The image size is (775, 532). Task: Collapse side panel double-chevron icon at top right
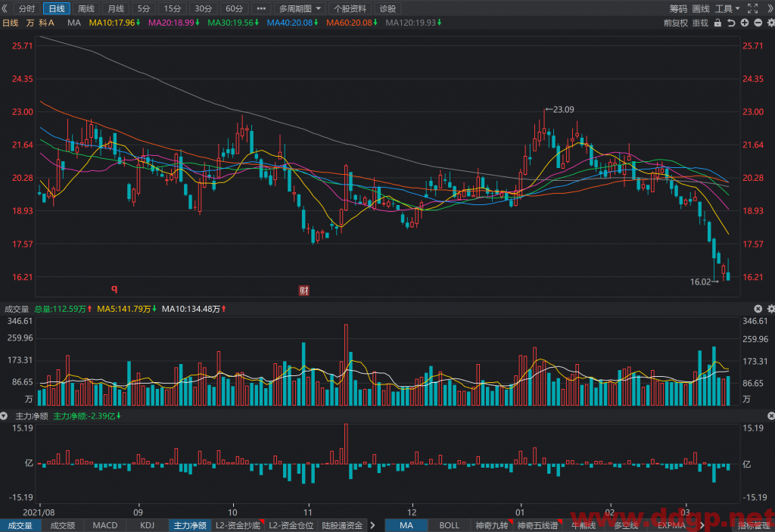[770, 8]
